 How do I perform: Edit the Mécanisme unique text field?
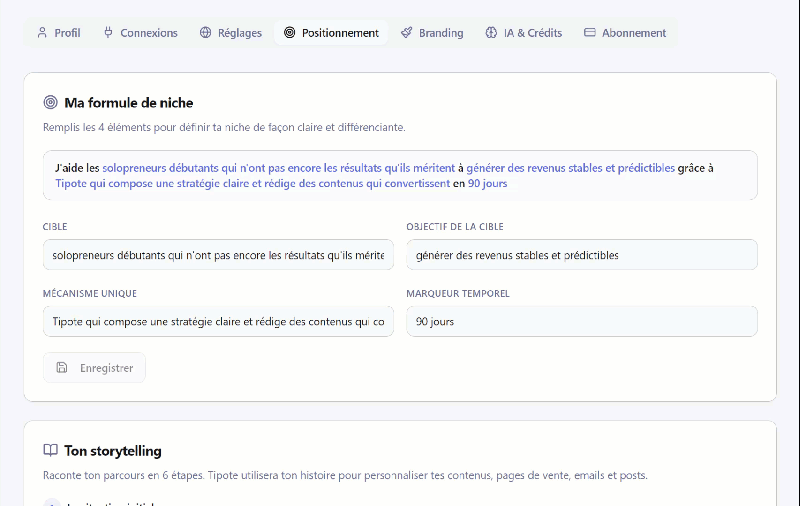pos(218,322)
